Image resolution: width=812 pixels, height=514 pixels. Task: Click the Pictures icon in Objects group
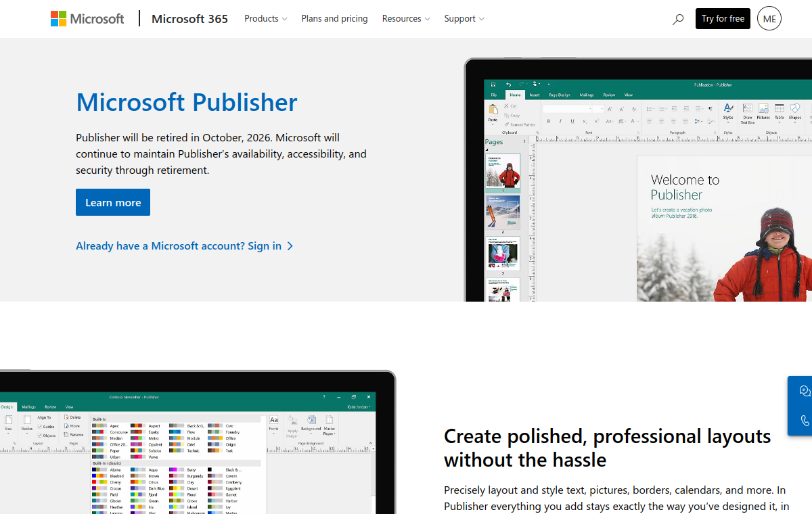pyautogui.click(x=763, y=108)
